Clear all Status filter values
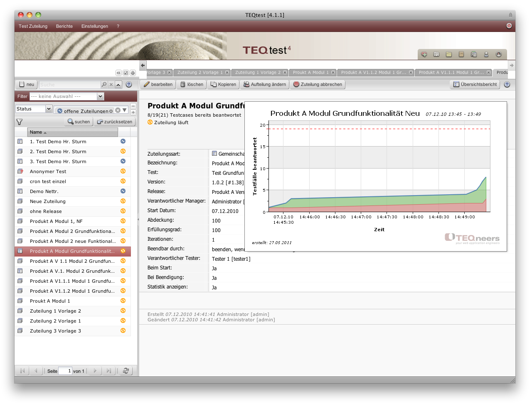This screenshot has height=406, width=532. click(118, 110)
